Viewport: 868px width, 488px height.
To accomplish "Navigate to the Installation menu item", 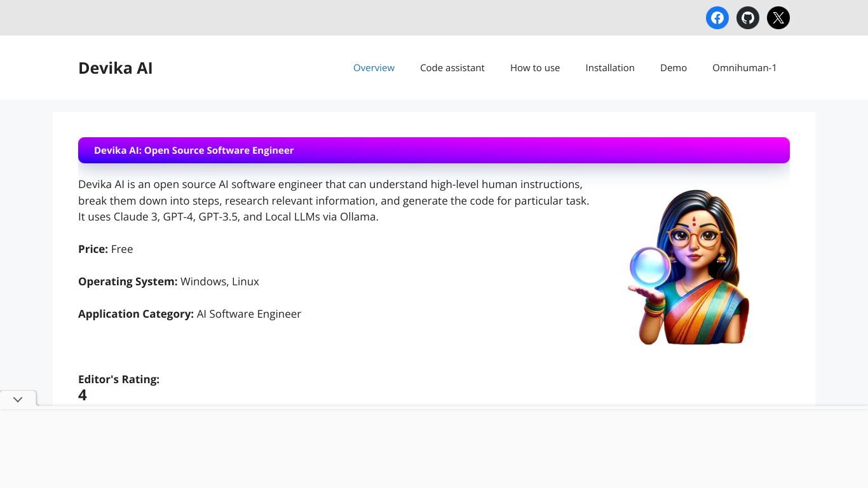I will pos(610,68).
